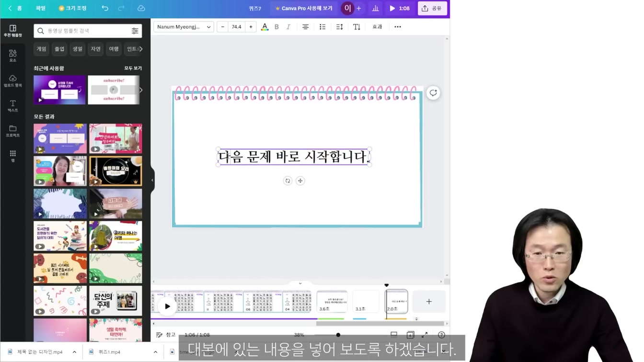Open the purple recently used template
This screenshot has height=362, width=644.
click(x=59, y=90)
